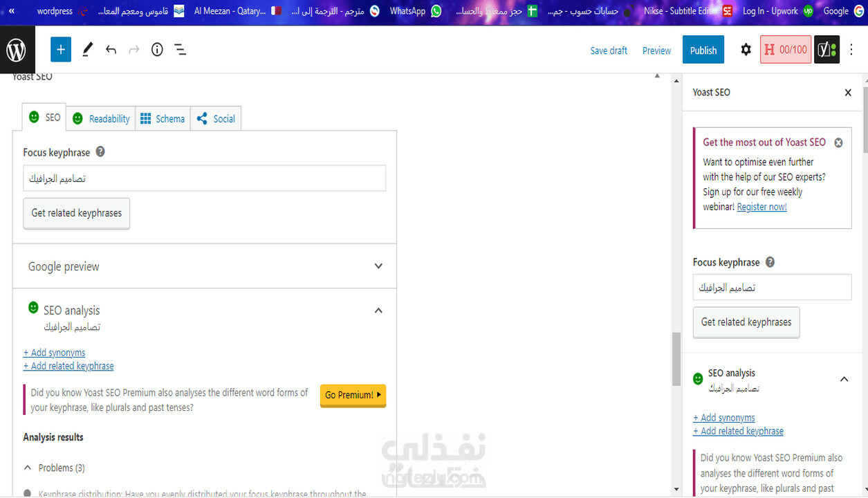Click the sidebar Focus keyphrase input field
This screenshot has height=498, width=868.
(772, 287)
